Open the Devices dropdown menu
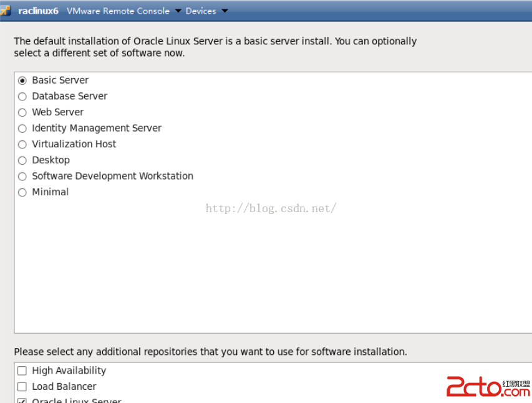This screenshot has height=403, width=532. coord(206,11)
